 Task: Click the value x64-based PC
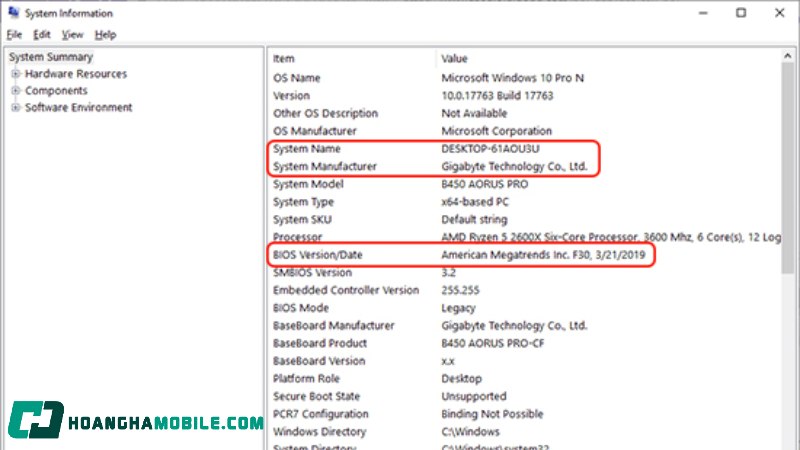click(x=475, y=202)
